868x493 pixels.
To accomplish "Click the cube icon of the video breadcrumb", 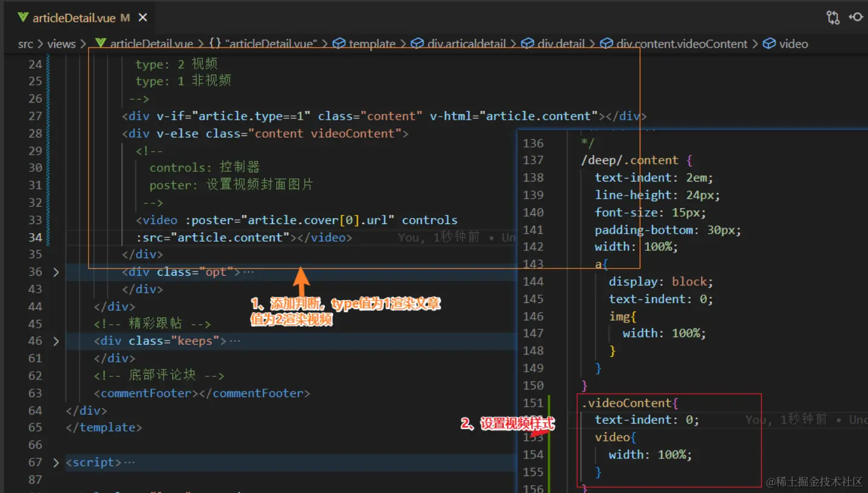I will pyautogui.click(x=769, y=44).
